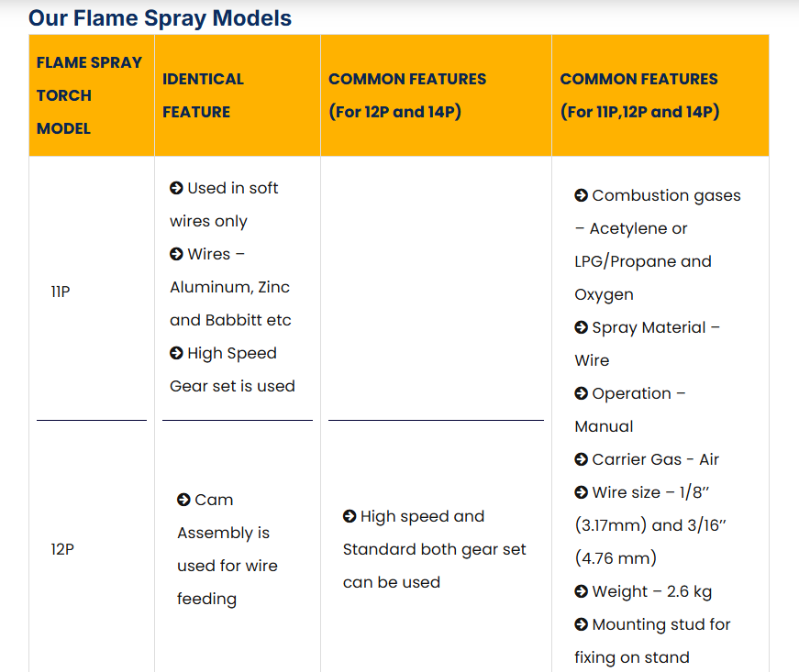Select the 12P model cell

(x=62, y=549)
